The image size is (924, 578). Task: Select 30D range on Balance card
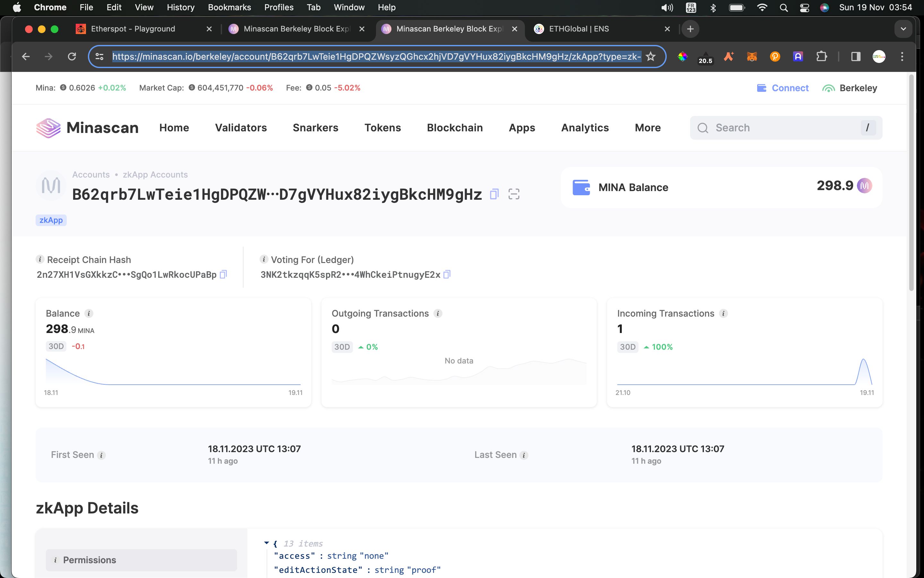pyautogui.click(x=56, y=346)
